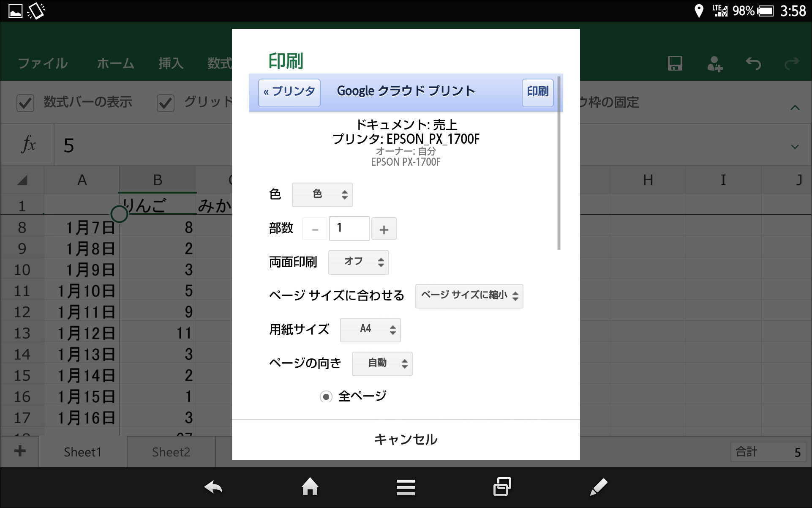Open the 色 dropdown
This screenshot has height=508, width=812.
click(322, 194)
